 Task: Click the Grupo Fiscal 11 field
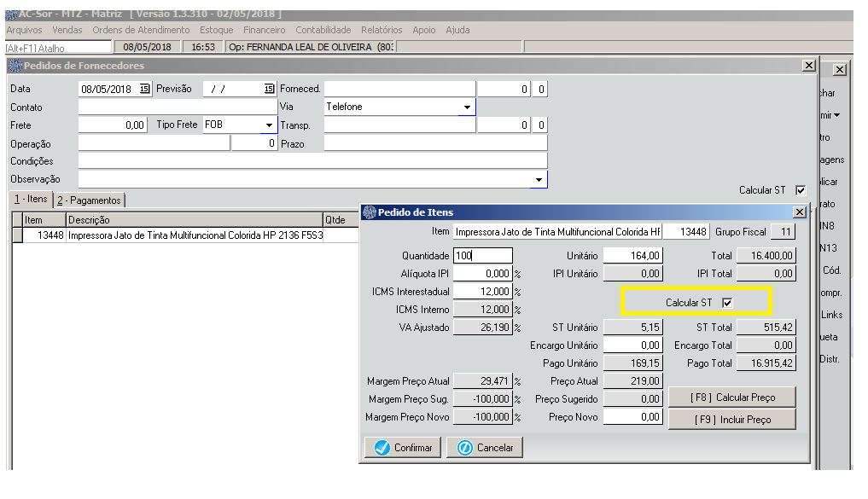[783, 232]
